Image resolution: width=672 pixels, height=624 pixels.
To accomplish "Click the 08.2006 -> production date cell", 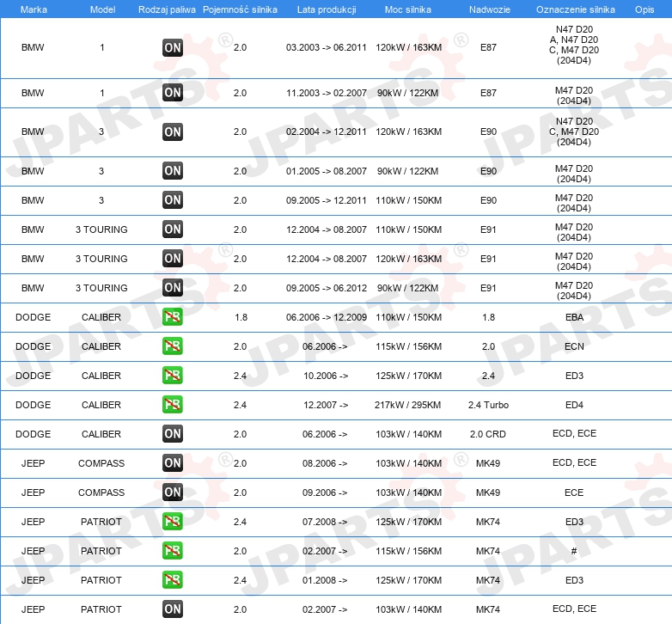I will click(325, 464).
